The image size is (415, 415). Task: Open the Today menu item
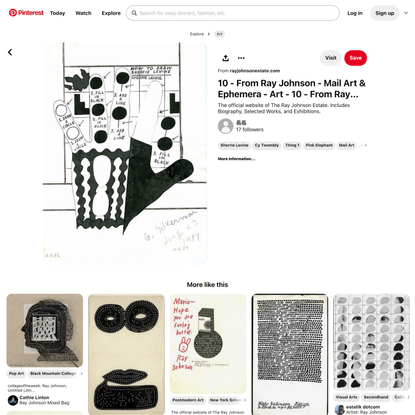(57, 13)
